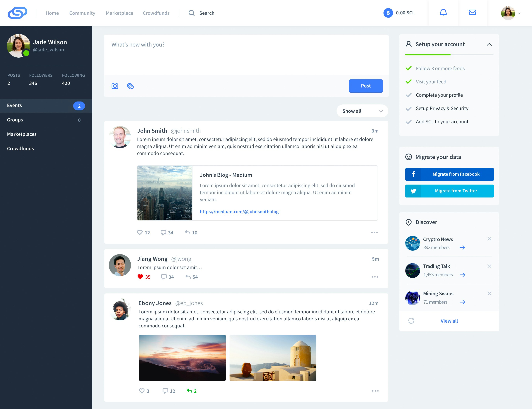Open the app logo in the top left
Screen dimensions: 532x409
point(17,13)
